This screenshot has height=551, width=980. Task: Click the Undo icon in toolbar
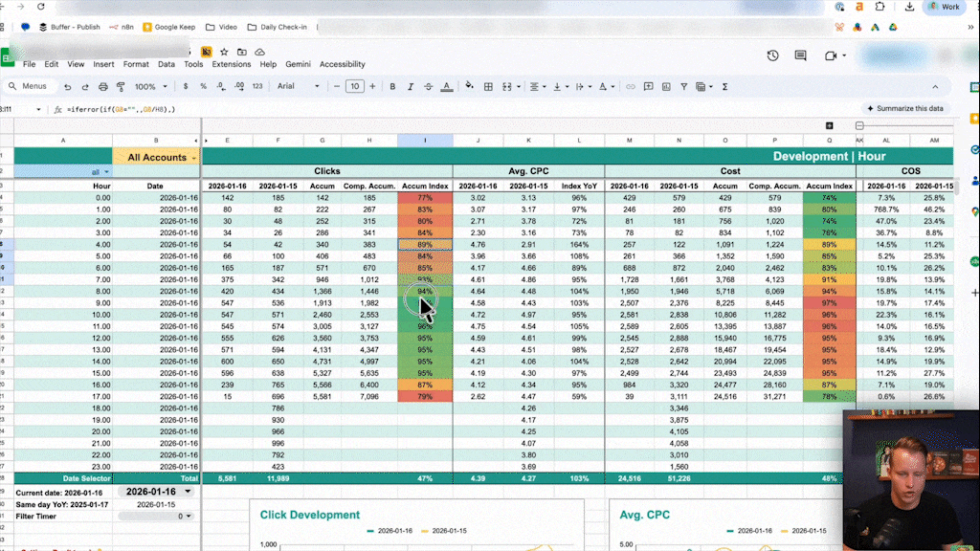(69, 86)
